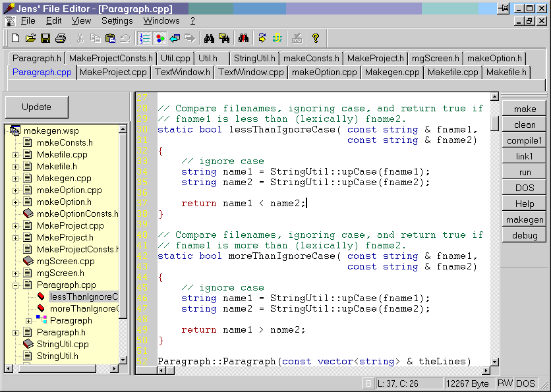Click the Update button

coord(36,107)
